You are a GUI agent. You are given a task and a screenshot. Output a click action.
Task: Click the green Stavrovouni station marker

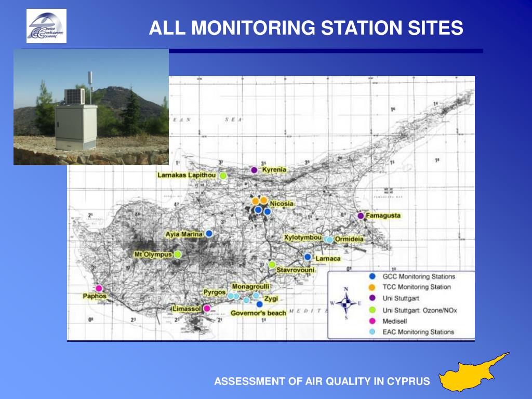(272, 264)
